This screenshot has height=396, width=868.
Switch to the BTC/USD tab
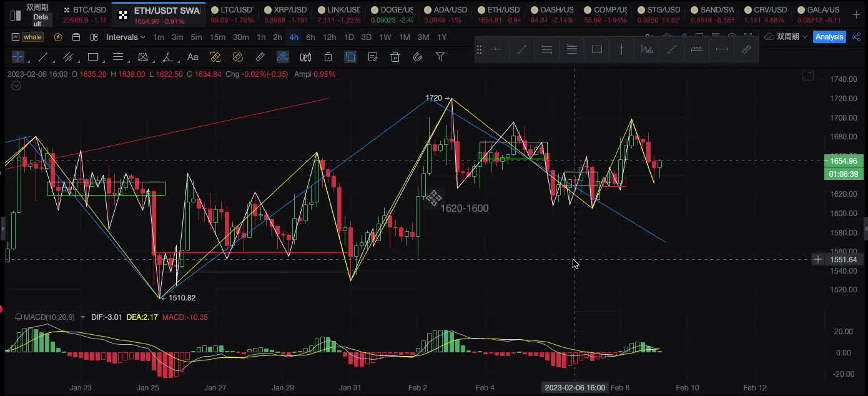85,10
